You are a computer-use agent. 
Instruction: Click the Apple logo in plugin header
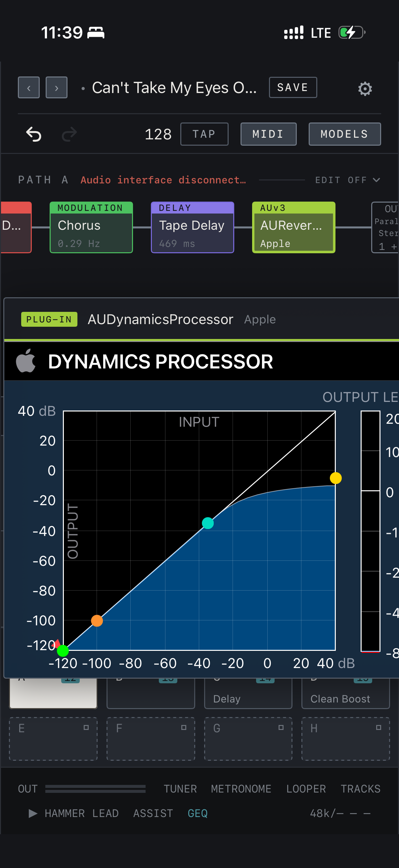(26, 361)
